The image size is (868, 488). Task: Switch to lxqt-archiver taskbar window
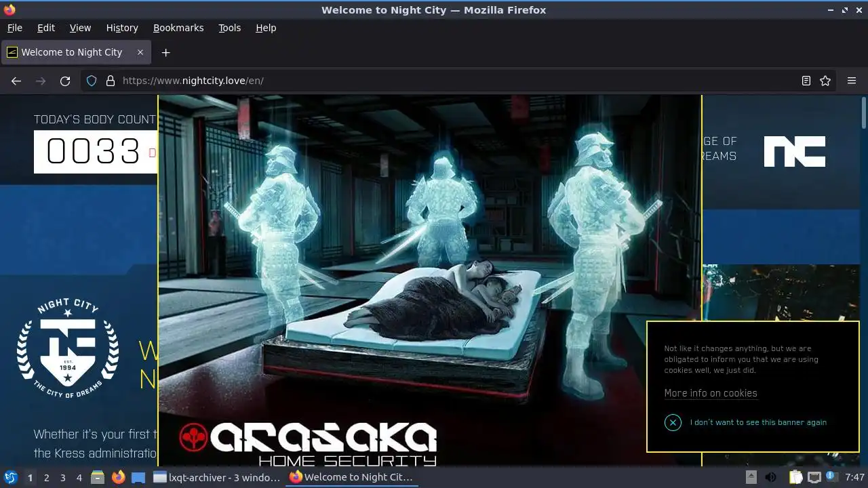[x=217, y=477]
